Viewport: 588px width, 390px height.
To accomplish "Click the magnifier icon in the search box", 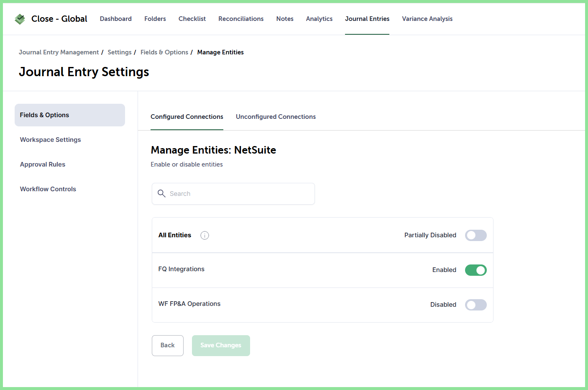I will (x=161, y=193).
